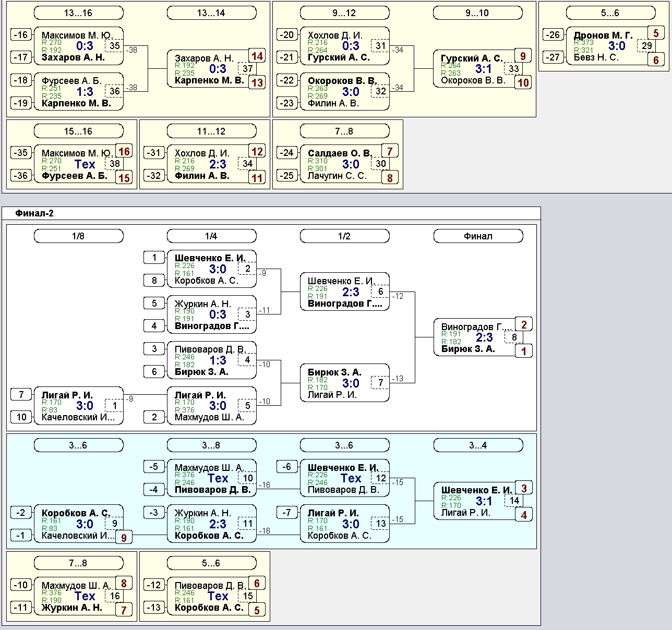Click place badge 12 beside Хохлов Д. И.
Image resolution: width=672 pixels, height=630 pixels.
[257, 152]
